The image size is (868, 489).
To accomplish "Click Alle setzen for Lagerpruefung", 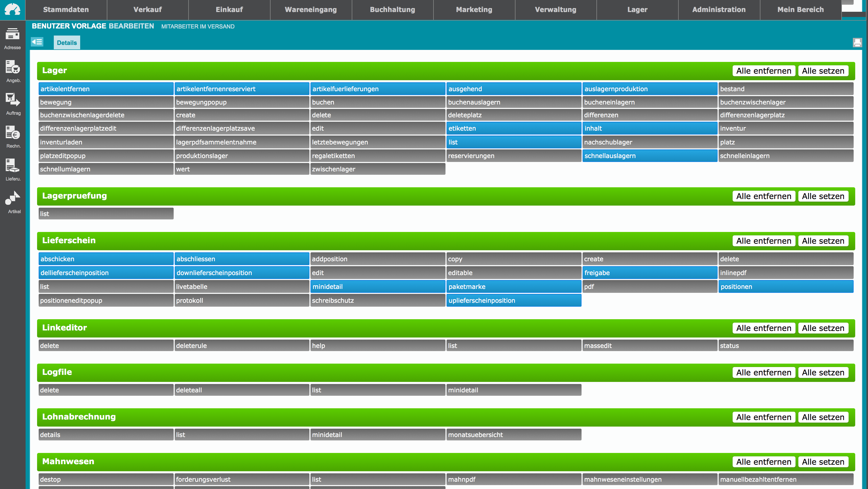I will (823, 196).
